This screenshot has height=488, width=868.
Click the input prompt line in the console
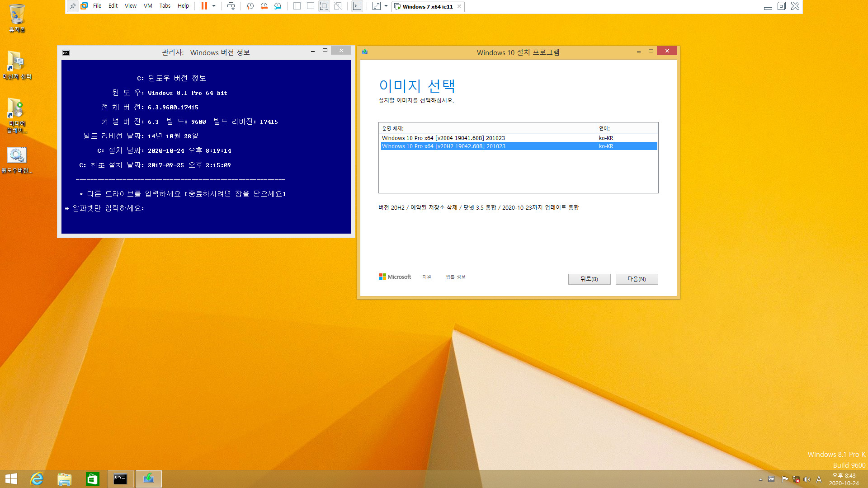[x=105, y=208]
